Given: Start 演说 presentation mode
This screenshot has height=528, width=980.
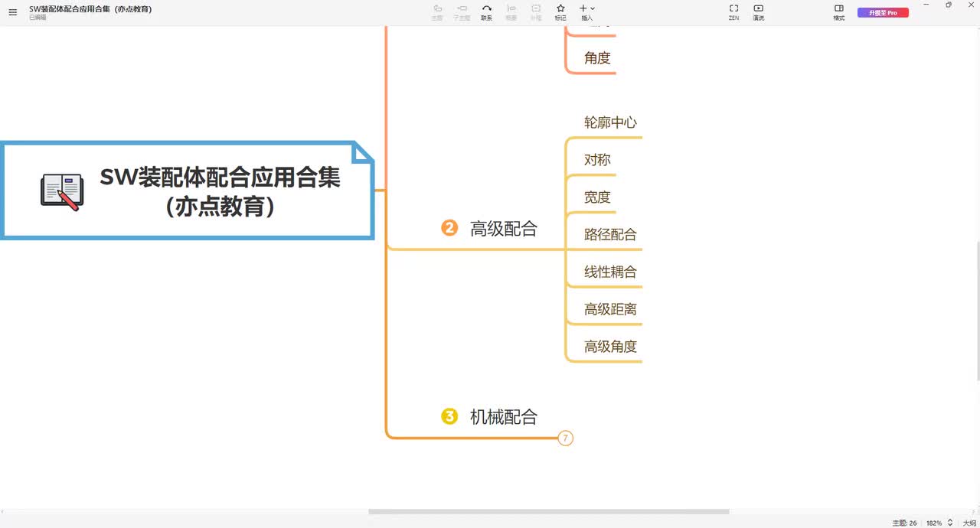Looking at the screenshot, I should click(x=758, y=11).
